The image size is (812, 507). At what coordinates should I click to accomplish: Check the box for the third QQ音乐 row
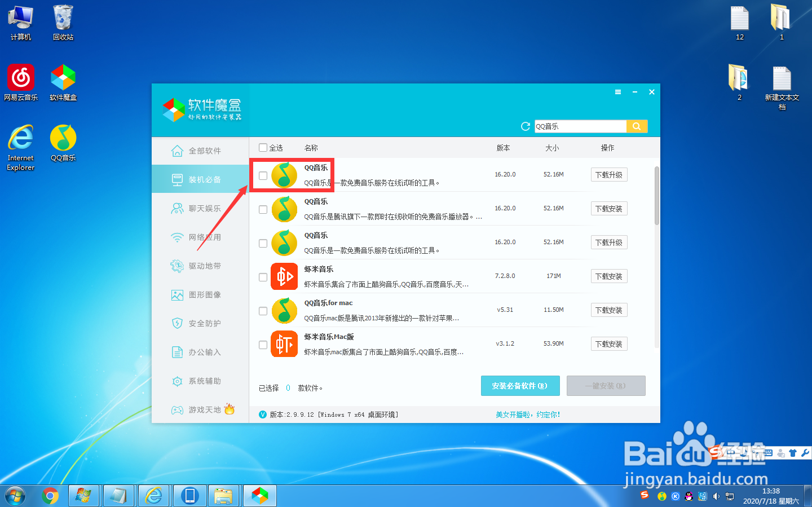click(263, 243)
